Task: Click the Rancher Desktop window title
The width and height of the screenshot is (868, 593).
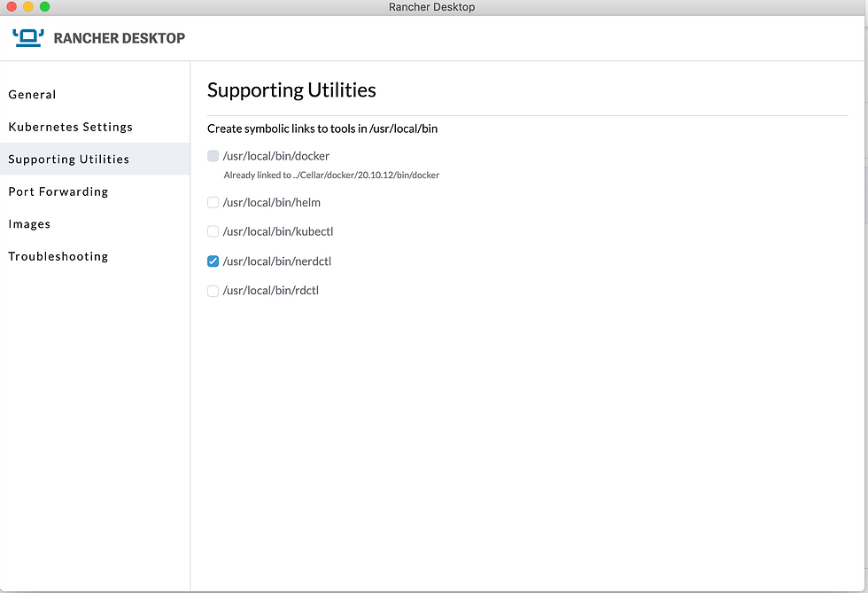Action: pyautogui.click(x=432, y=7)
